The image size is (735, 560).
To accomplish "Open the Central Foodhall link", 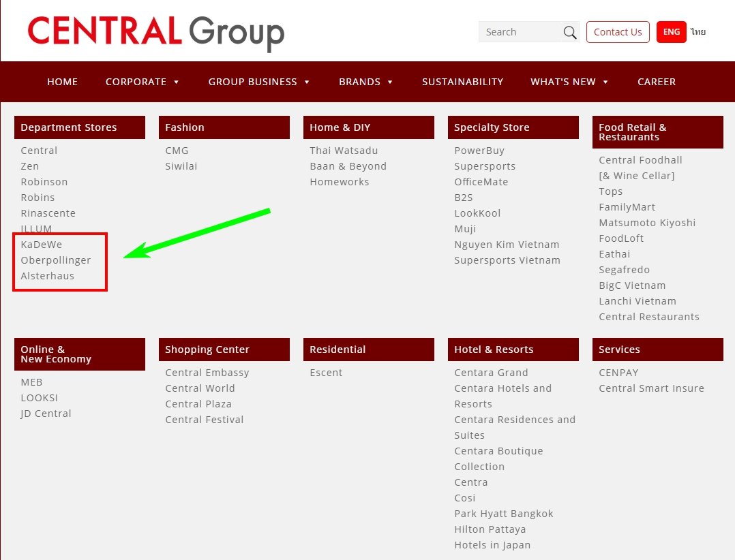I will coord(640,159).
